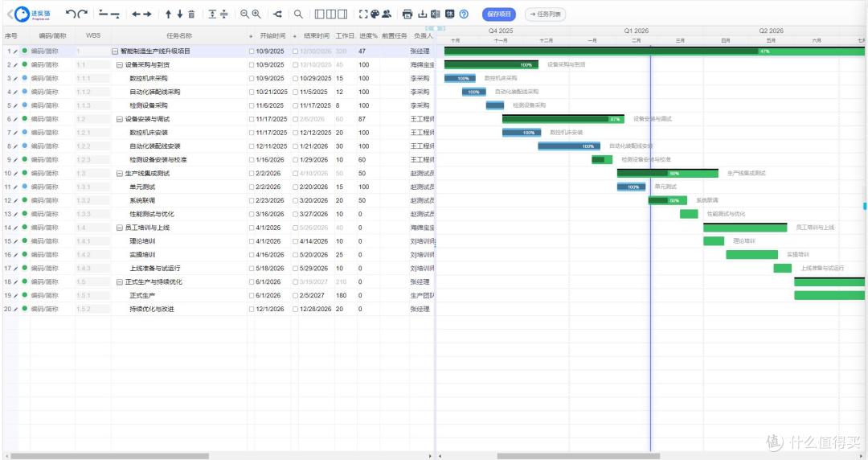Collapse the 正式生产与持续优化 group
868x460 pixels.
pos(120,282)
